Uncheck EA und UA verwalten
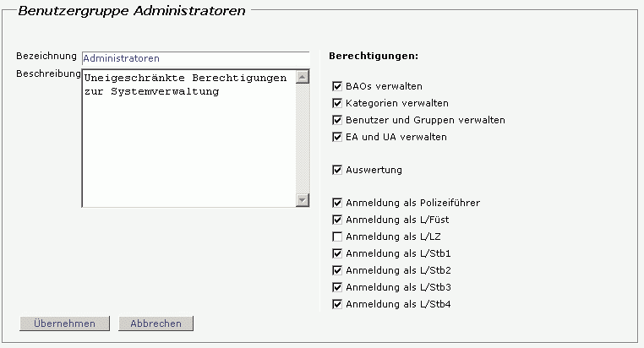Image resolution: width=644 pixels, height=348 pixels. 338,137
